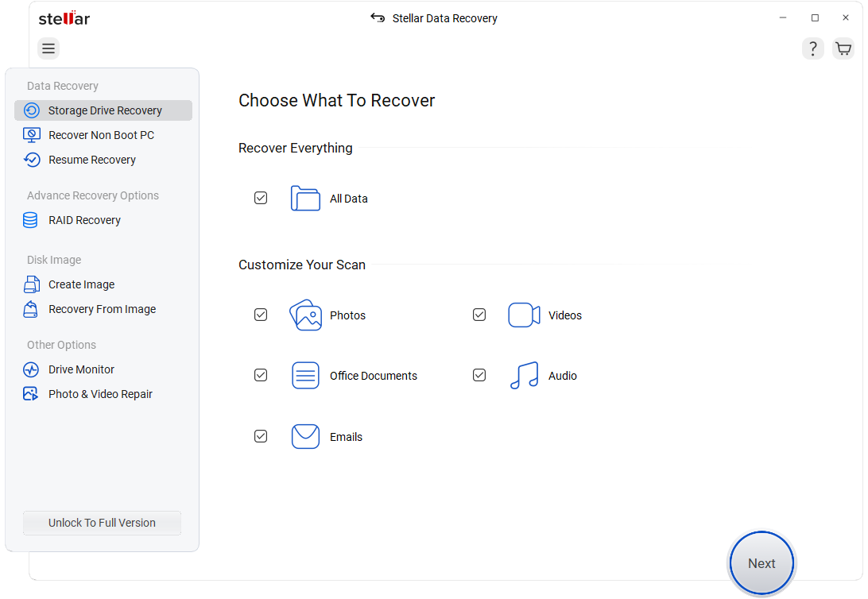Select Storage Drive Recovery menu item
This screenshot has height=599, width=868.
(x=103, y=110)
